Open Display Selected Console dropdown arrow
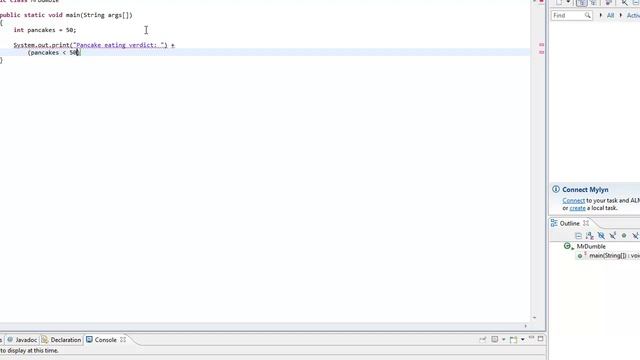 pos(504,339)
